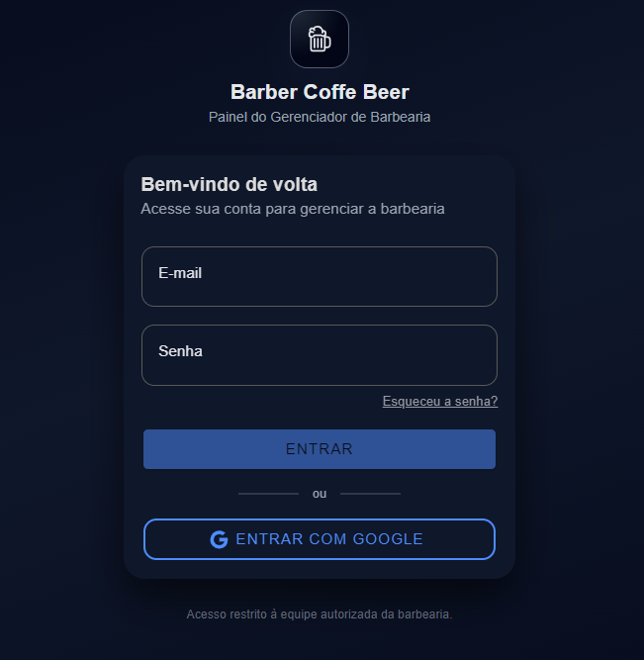Click the divider line right of 'ou'

(370, 493)
